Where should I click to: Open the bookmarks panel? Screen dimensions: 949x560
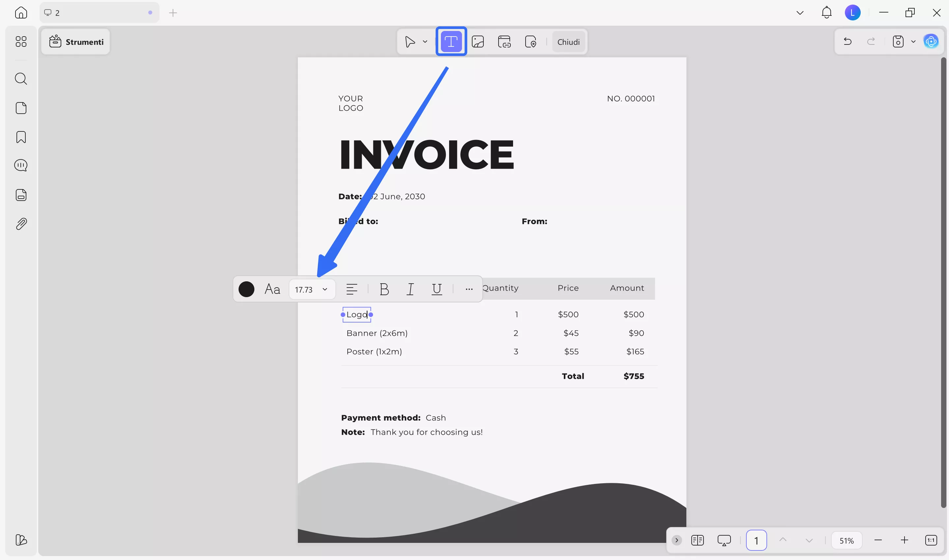tap(21, 137)
